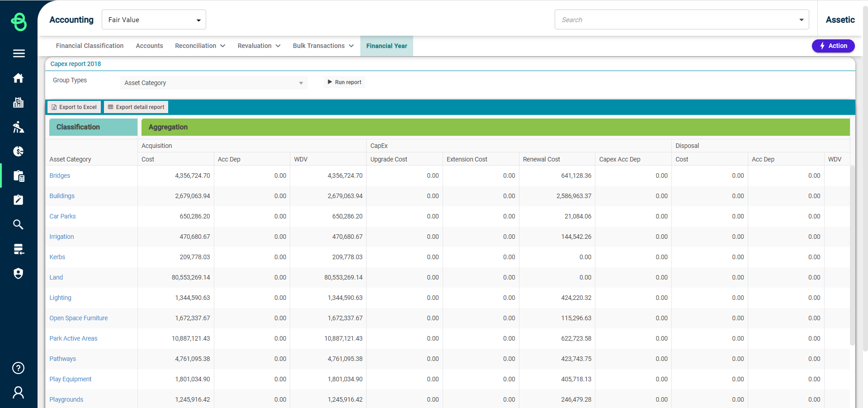Screen dimensions: 868x408
Task: Open the Accounts tab
Action: [x=149, y=46]
